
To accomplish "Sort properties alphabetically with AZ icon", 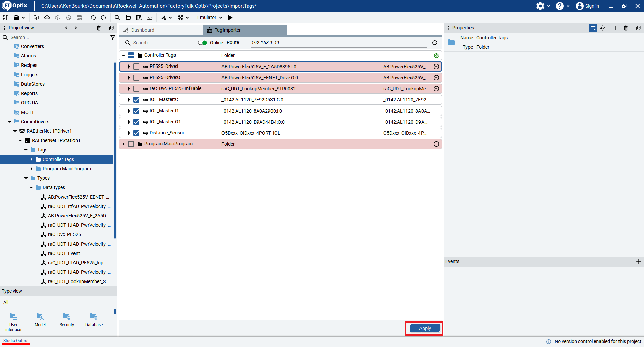I will (x=603, y=28).
